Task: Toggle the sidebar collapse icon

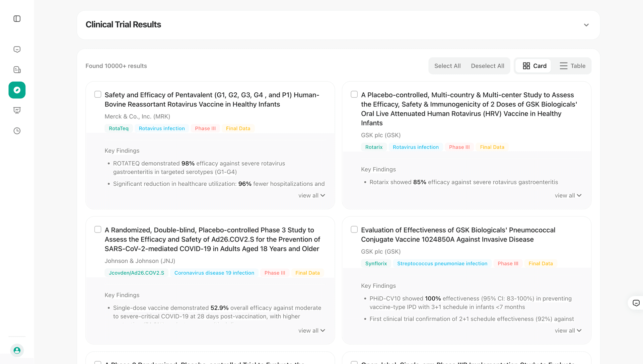Action: (17, 19)
